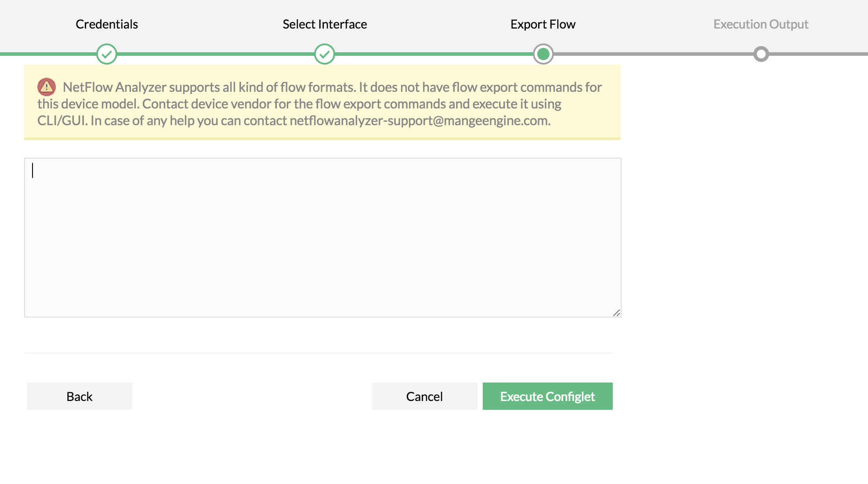Select the Export Flow step label
This screenshot has height=484, width=868.
click(543, 24)
